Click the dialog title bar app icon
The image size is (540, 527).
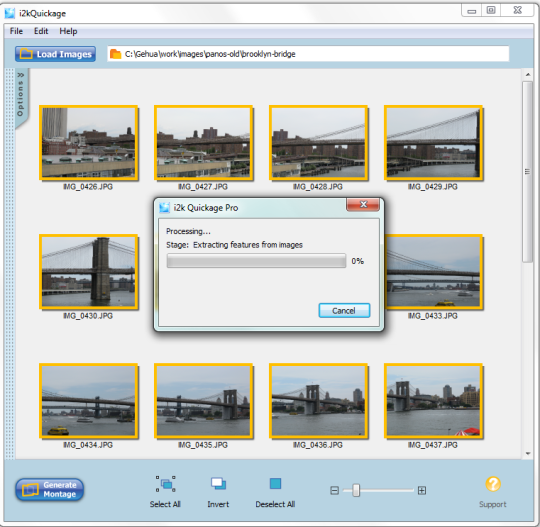coord(164,208)
